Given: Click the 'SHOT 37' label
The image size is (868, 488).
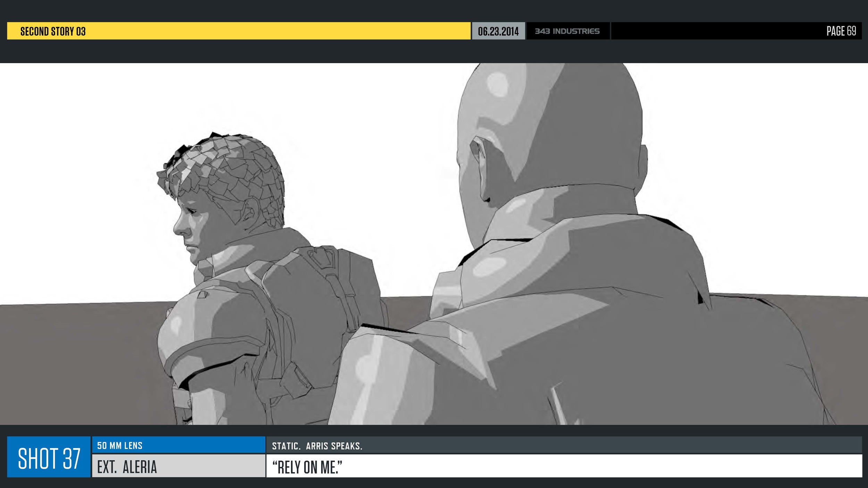Looking at the screenshot, I should [49, 458].
